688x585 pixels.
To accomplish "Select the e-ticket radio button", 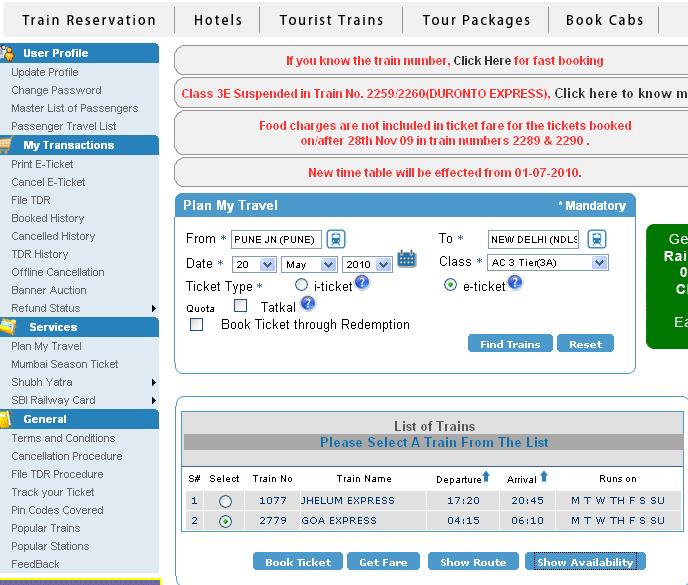I will click(450, 285).
